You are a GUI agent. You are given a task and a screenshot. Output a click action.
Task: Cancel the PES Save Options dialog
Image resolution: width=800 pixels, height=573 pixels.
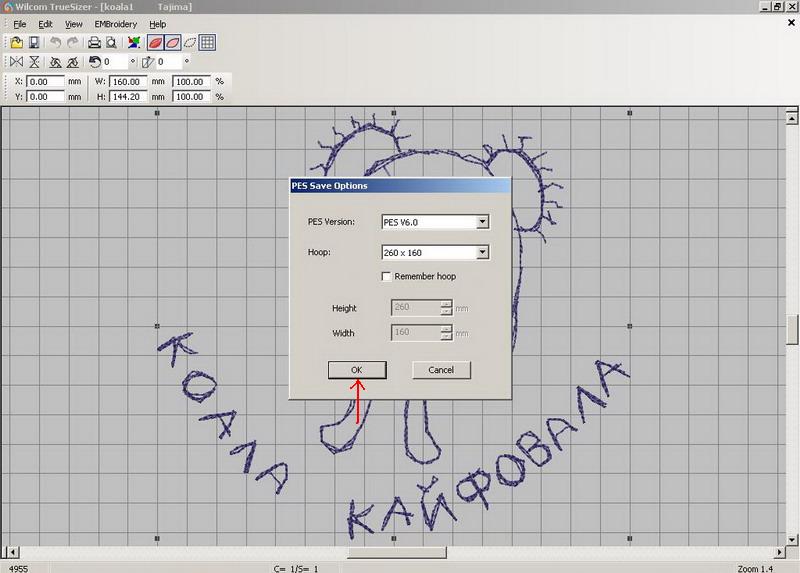click(441, 370)
